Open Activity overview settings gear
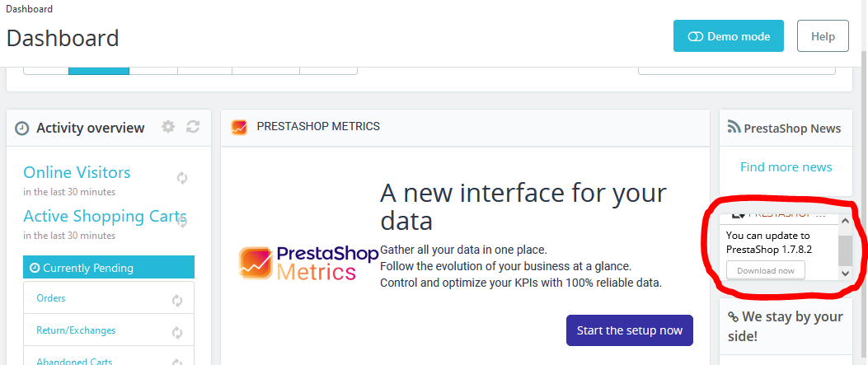Viewport: 868px width, 365px height. (x=168, y=127)
